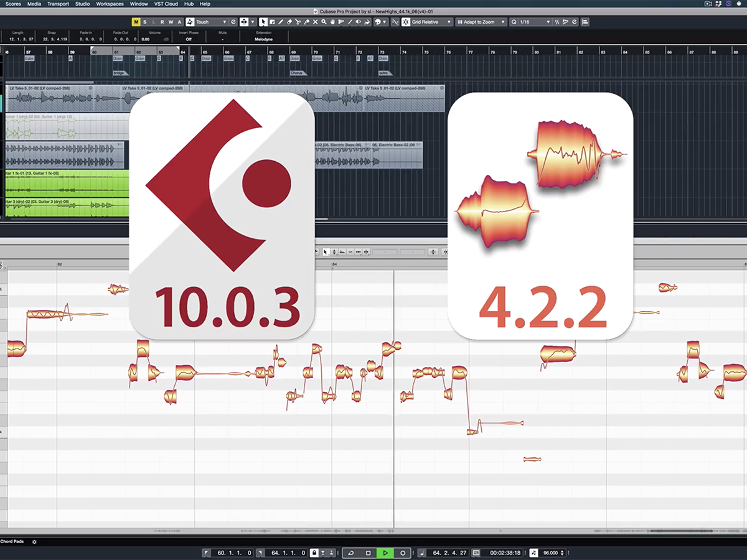Click the right locator position field
This screenshot has height=560, width=747.
(x=288, y=553)
